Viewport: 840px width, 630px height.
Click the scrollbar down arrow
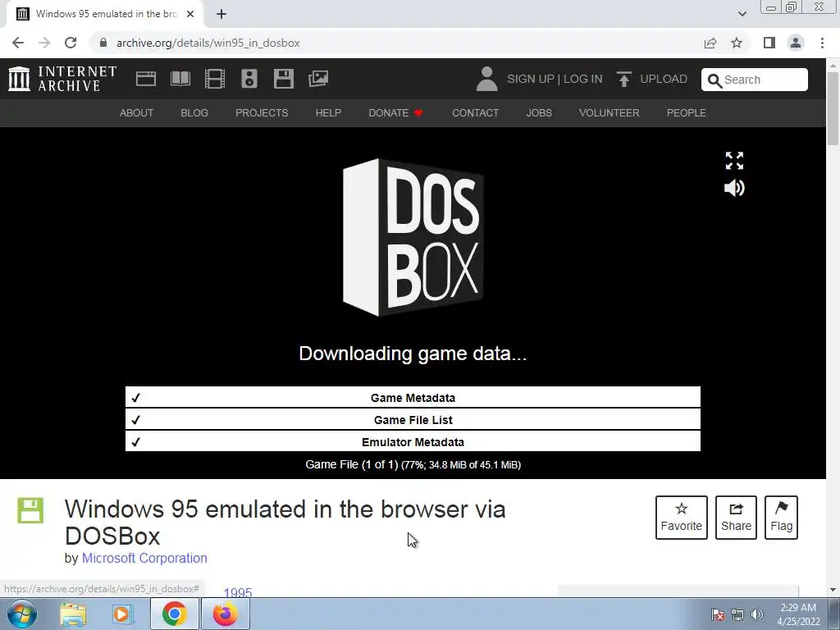833,590
